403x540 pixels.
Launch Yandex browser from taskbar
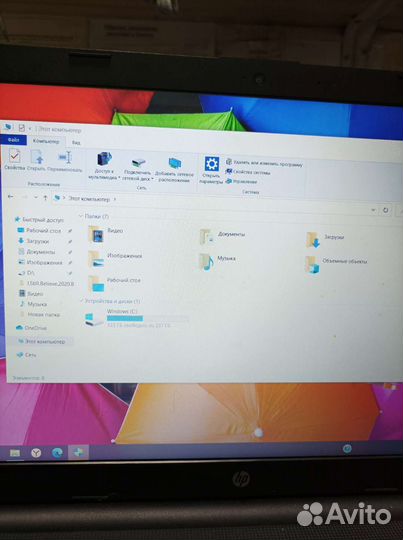tap(36, 453)
